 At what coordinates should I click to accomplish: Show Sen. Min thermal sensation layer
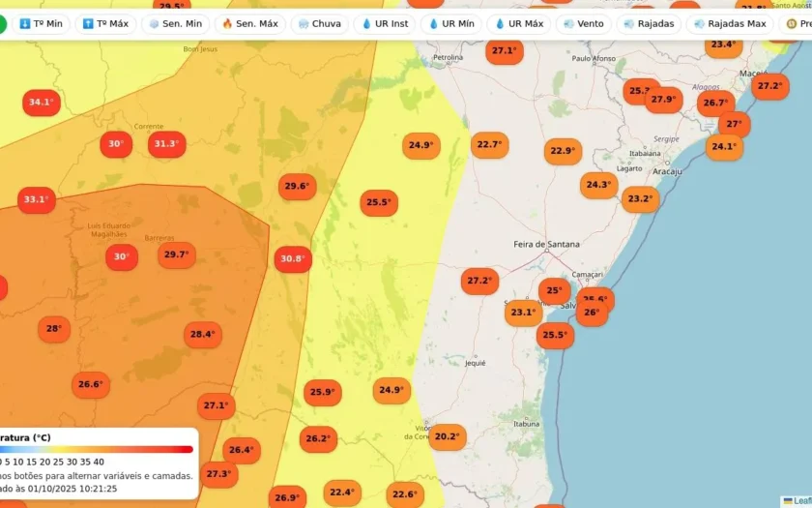[x=175, y=24]
